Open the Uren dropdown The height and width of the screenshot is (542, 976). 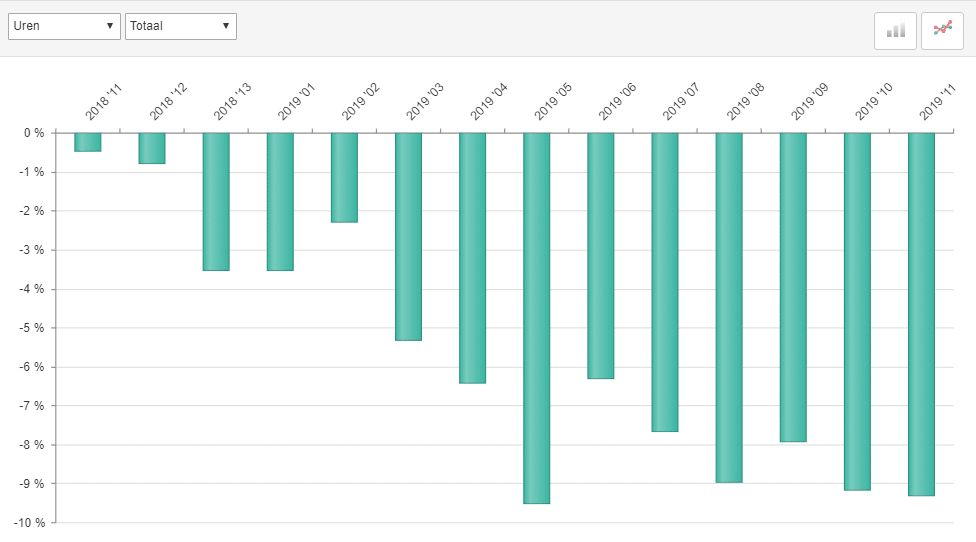[x=64, y=26]
